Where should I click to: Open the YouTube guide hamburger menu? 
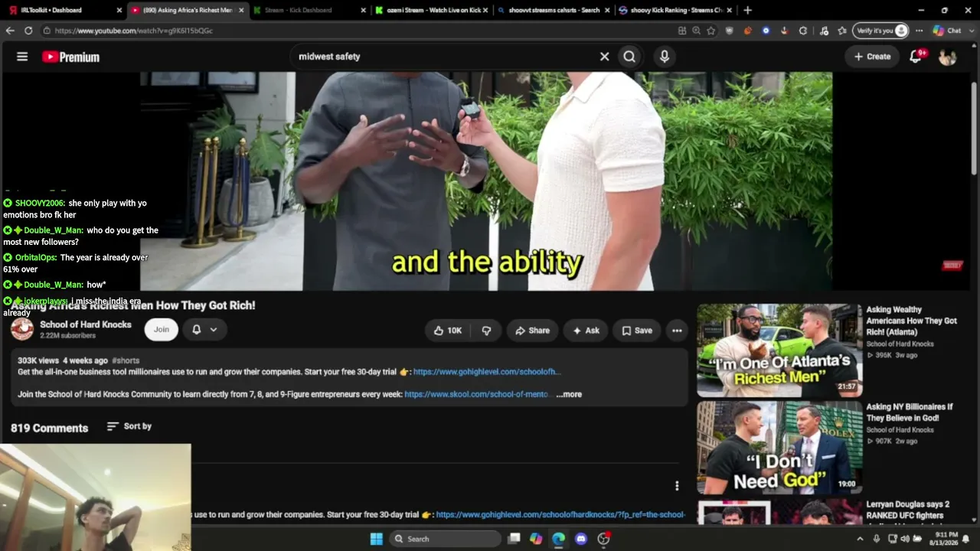[x=22, y=57]
